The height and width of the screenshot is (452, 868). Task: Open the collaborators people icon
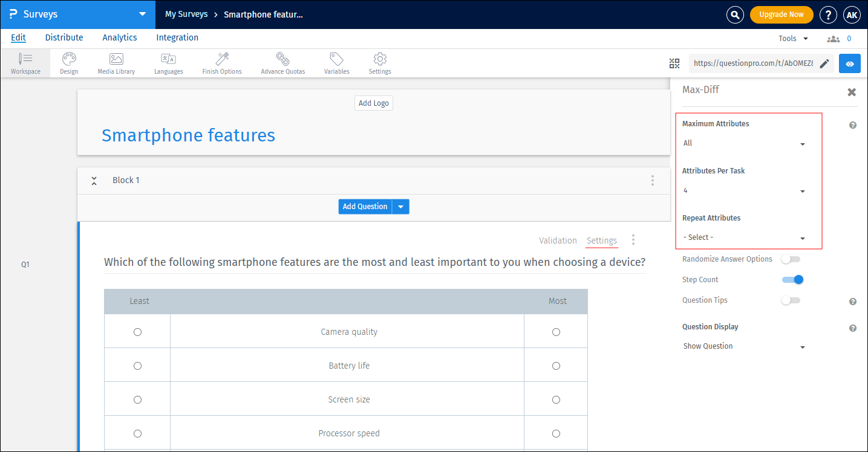[834, 39]
